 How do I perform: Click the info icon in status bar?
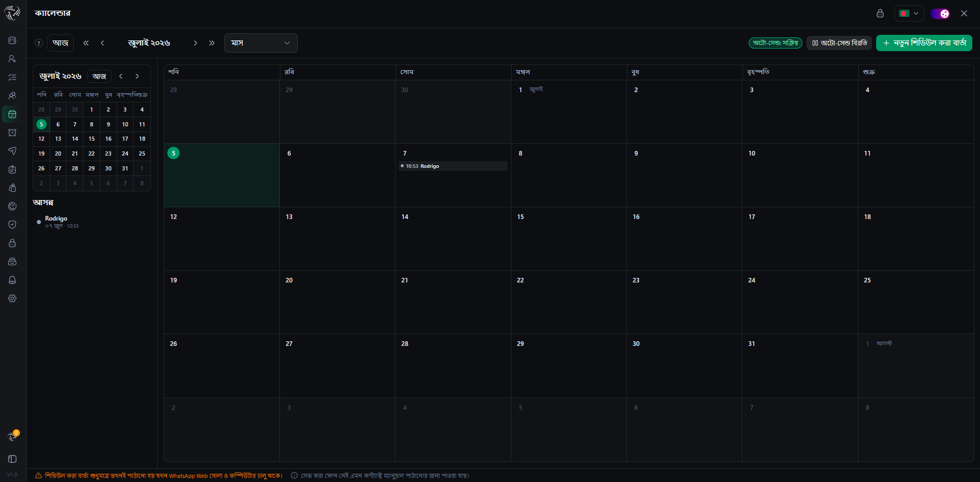(x=294, y=475)
